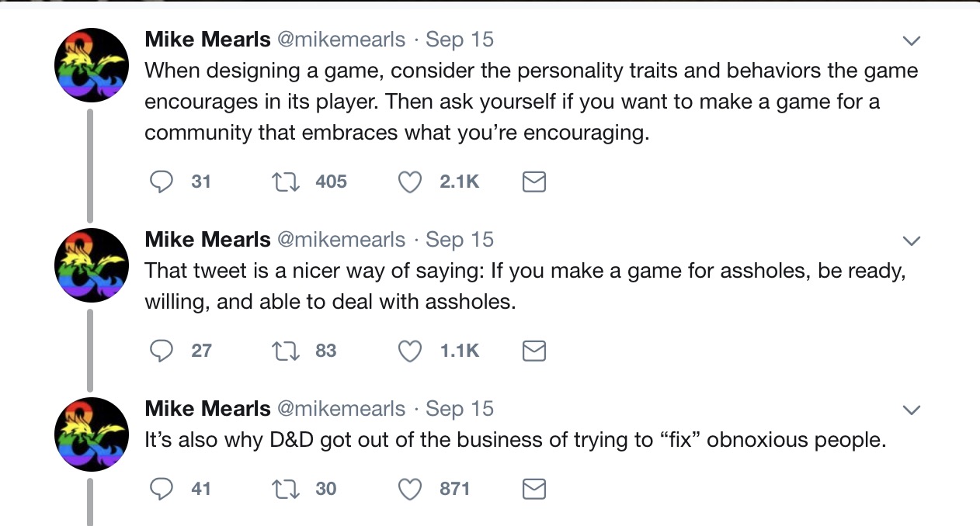Reply to the tweet with 41 replies
The width and height of the screenshot is (980, 526).
click(x=161, y=489)
